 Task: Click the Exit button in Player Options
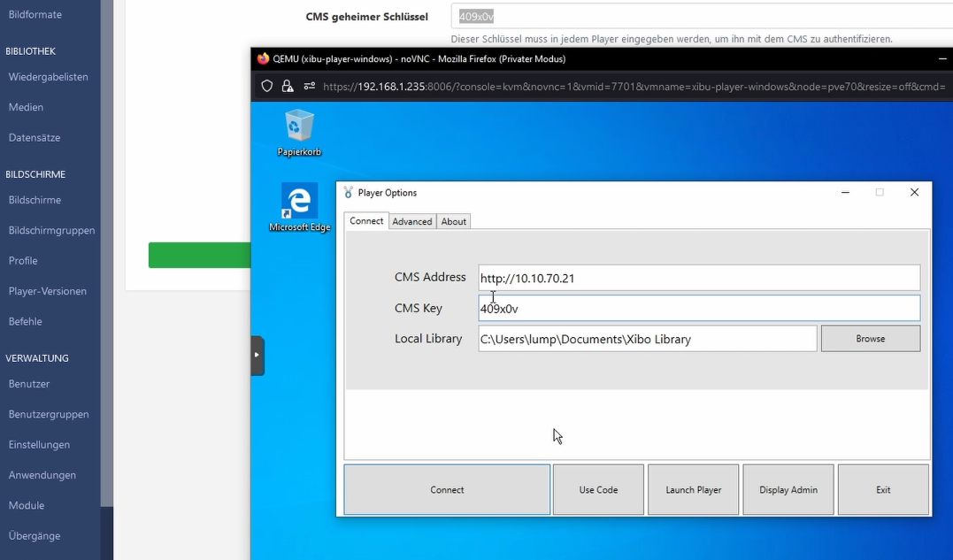pos(883,489)
